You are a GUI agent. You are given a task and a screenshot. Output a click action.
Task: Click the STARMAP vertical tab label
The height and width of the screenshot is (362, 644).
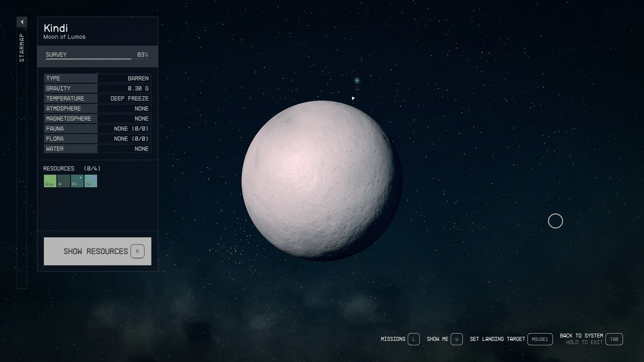[22, 48]
